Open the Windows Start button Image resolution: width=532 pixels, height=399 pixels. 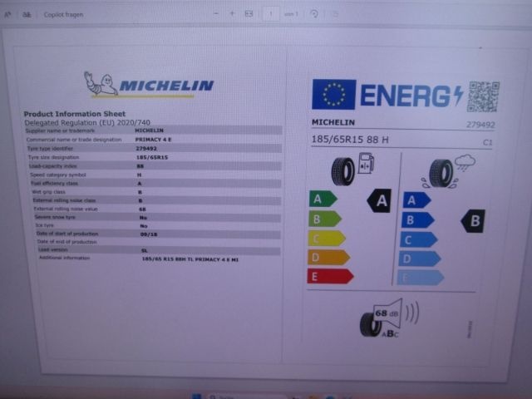pyautogui.click(x=196, y=397)
